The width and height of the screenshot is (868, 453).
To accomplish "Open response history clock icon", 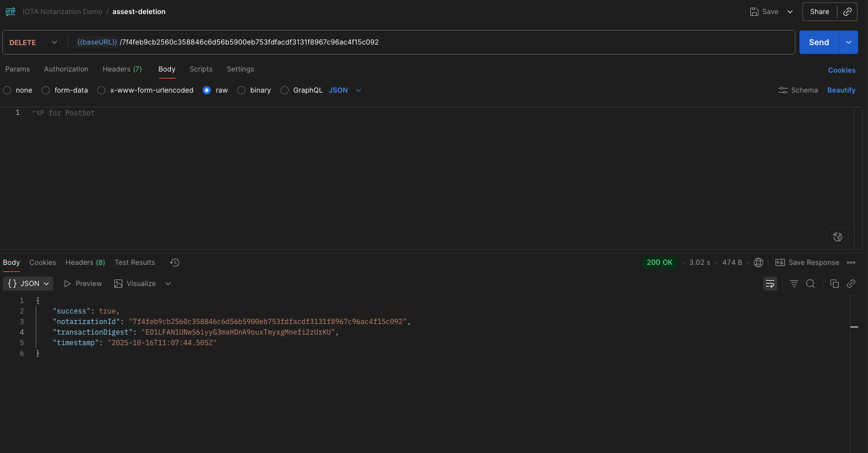I will click(x=175, y=263).
